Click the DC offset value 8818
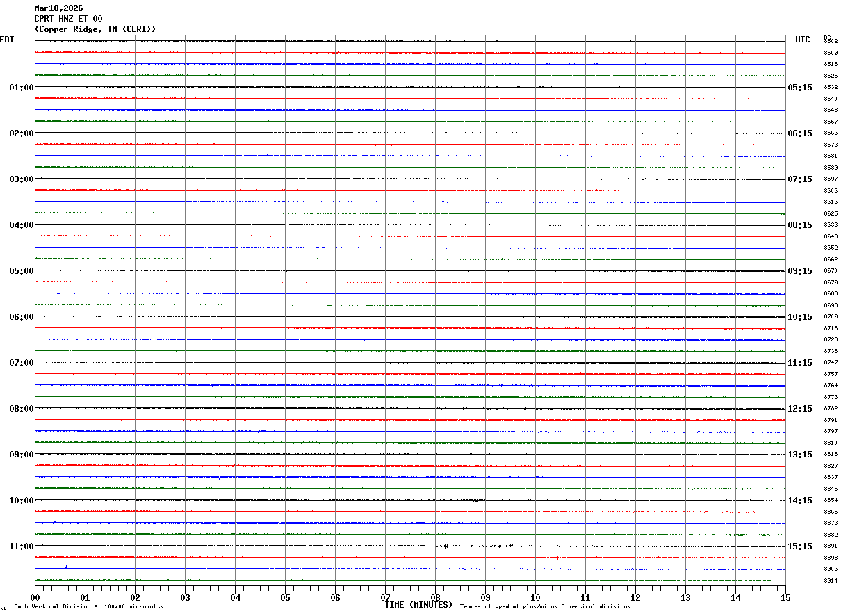Viewport: 841px width, 616px height. [831, 455]
